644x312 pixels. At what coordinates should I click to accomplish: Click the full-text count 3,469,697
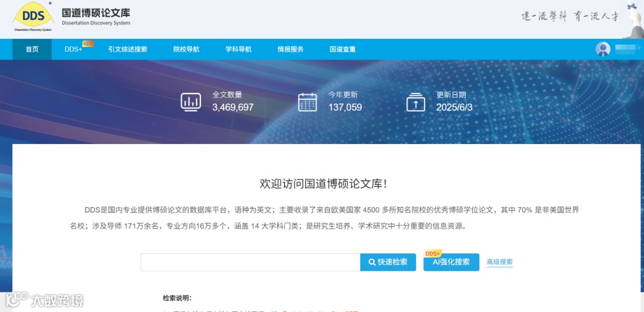233,108
